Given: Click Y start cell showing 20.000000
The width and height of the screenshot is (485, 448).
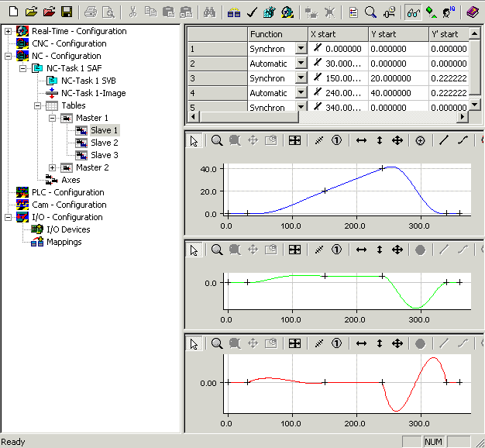Looking at the screenshot, I should (x=398, y=78).
